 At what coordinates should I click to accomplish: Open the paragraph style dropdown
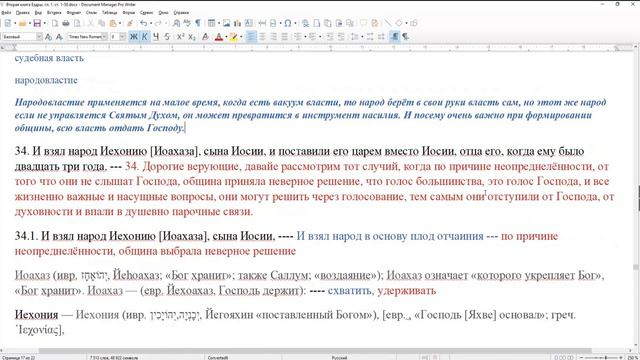pyautogui.click(x=40, y=37)
